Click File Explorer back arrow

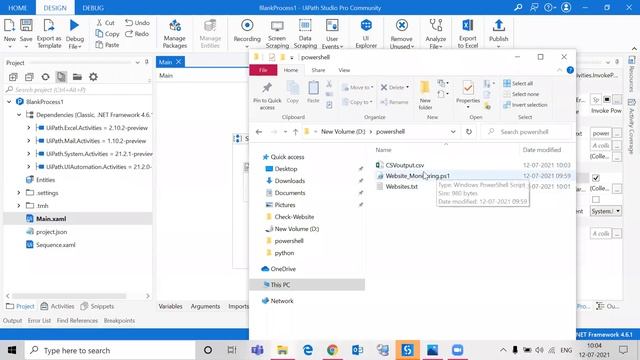[259, 132]
